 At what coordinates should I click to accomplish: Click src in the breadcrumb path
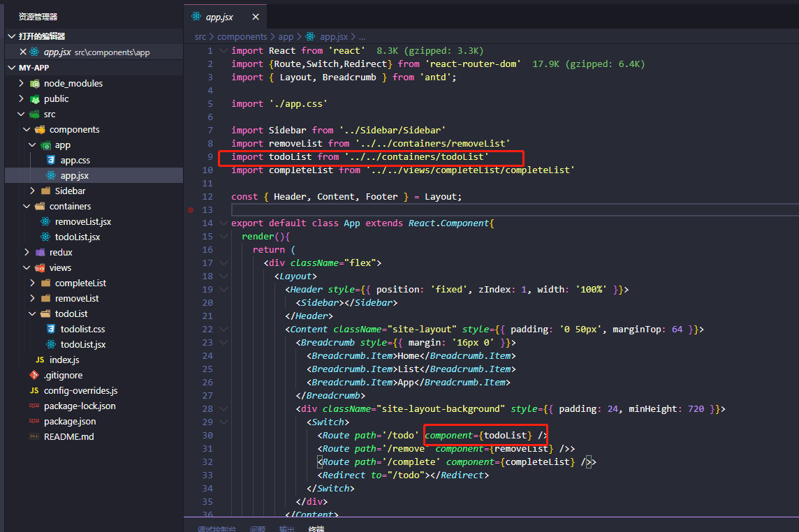pos(200,37)
